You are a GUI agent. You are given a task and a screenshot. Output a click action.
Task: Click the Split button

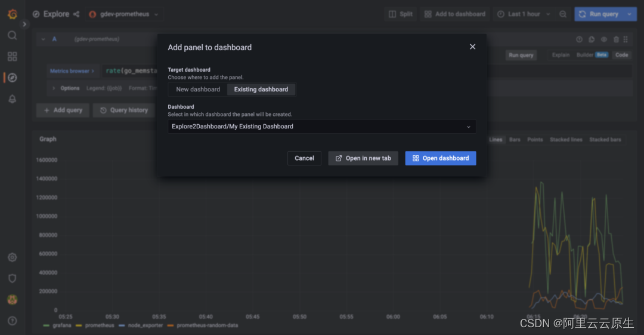(x=401, y=14)
